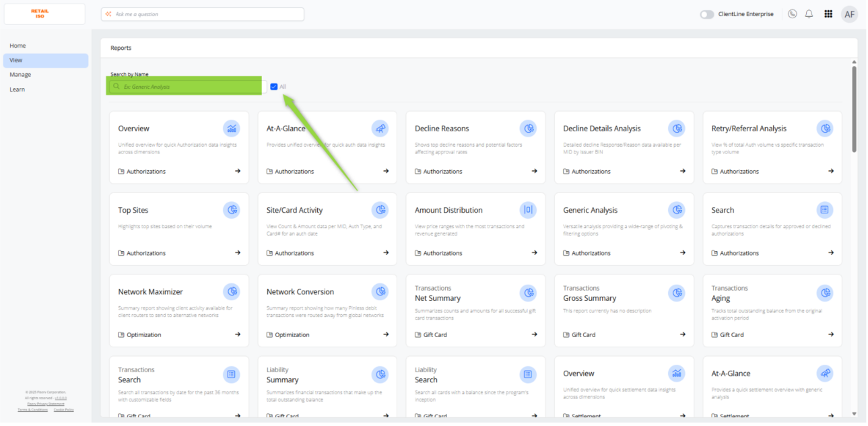The width and height of the screenshot is (868, 426).
Task: Open Generic Analysis report arrow
Action: (683, 253)
